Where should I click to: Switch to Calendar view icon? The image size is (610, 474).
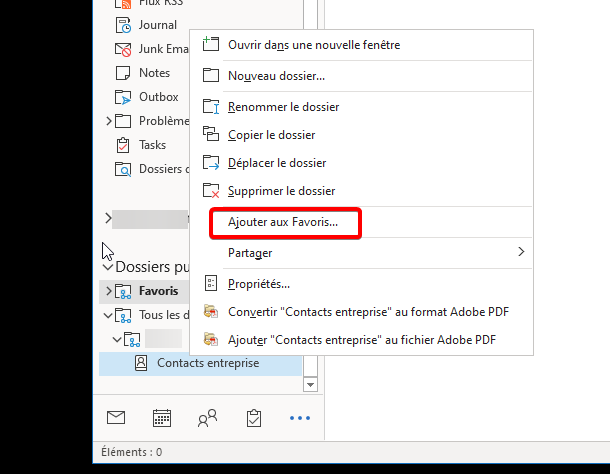pos(162,418)
